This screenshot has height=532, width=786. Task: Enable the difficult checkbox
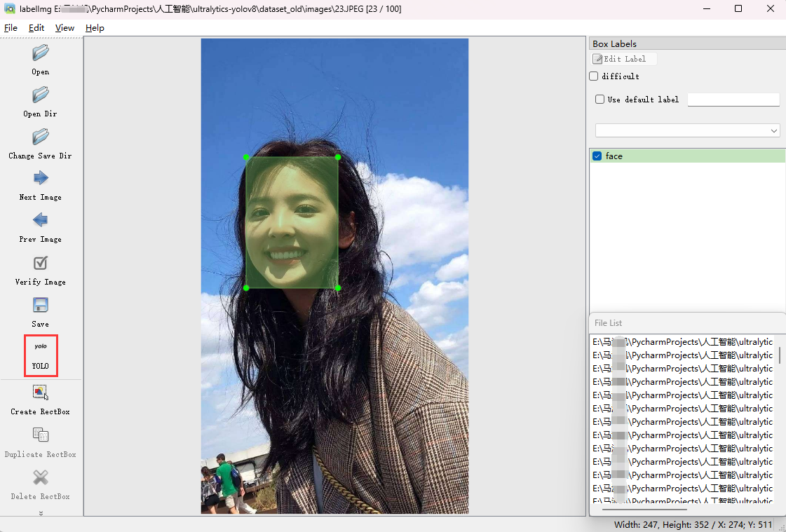(x=594, y=76)
